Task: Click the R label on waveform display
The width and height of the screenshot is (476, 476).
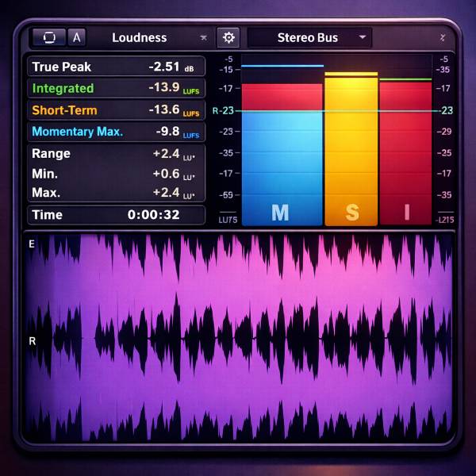Action: (x=33, y=341)
